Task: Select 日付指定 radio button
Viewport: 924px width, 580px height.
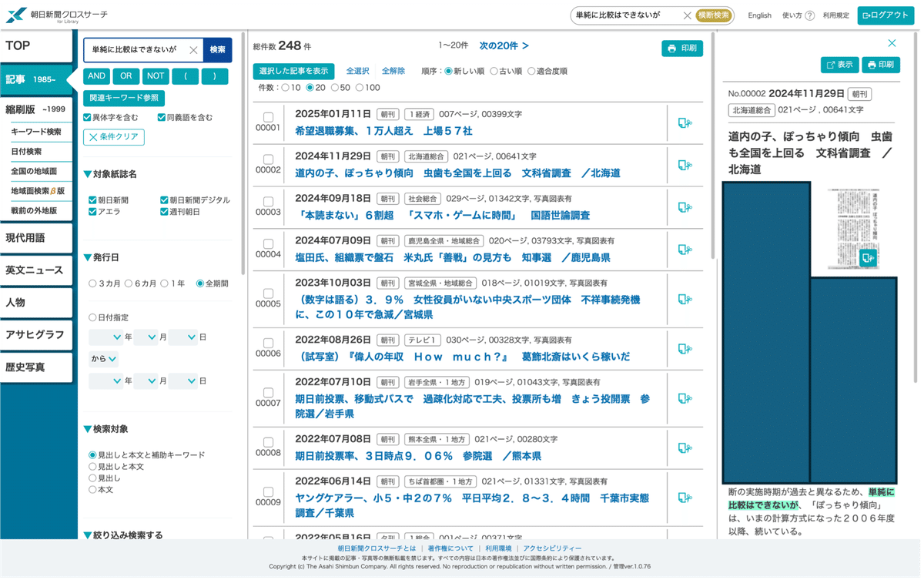Action: [x=92, y=317]
